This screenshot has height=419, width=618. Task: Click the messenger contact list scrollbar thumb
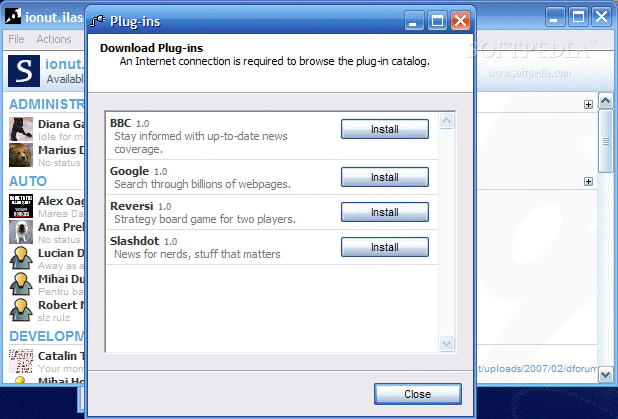click(606, 141)
